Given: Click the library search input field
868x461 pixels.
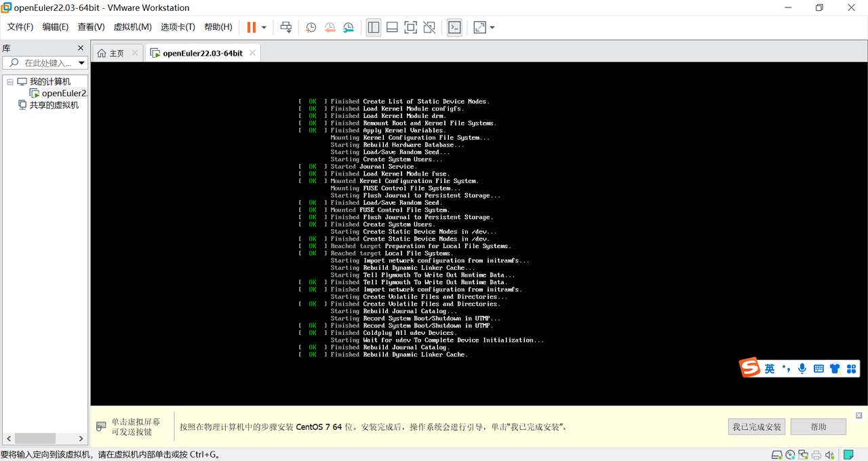Looking at the screenshot, I should (x=47, y=63).
